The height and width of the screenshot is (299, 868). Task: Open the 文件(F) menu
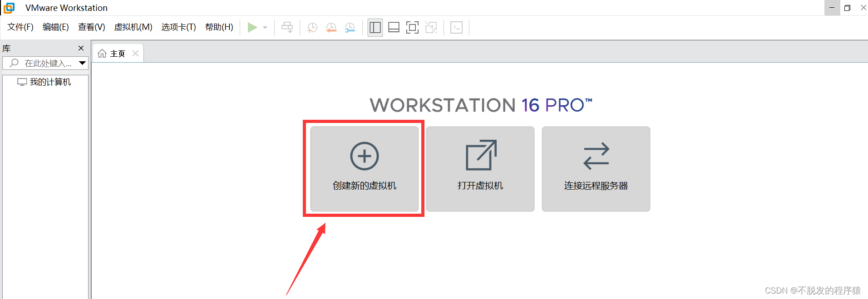(20, 27)
